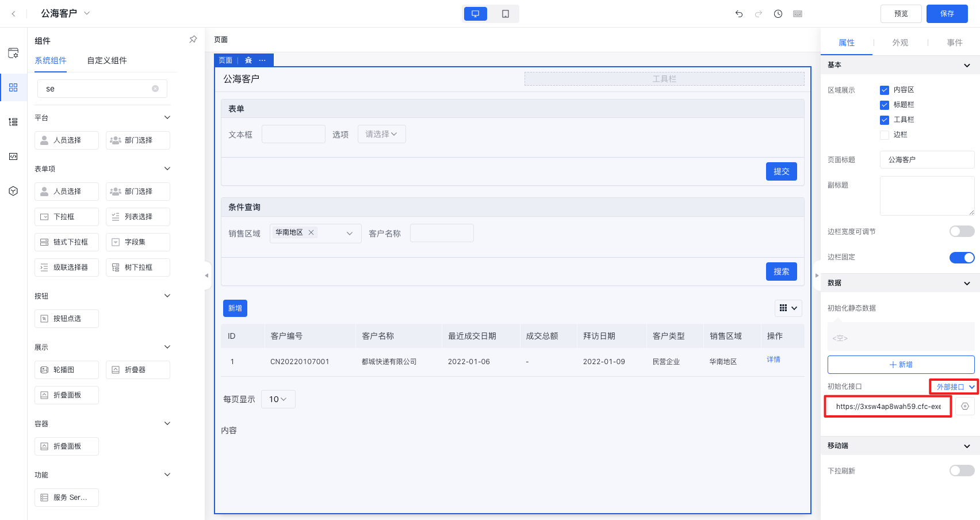Click the 保存 button

pos(947,14)
